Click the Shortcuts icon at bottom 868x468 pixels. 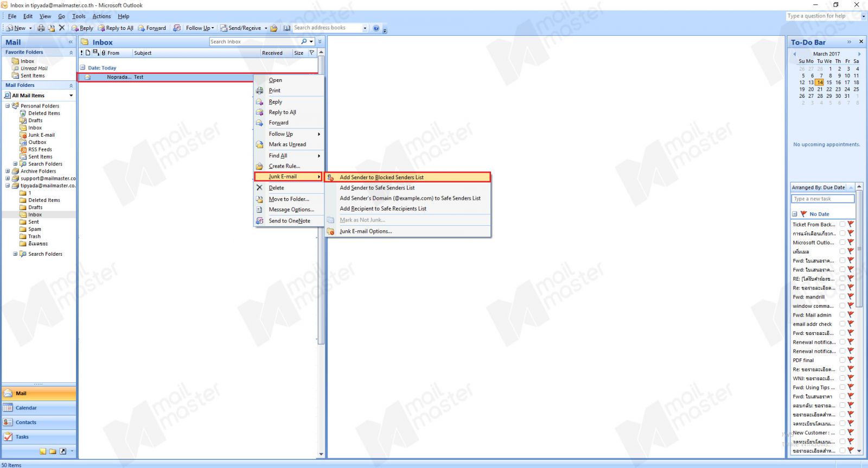tap(63, 451)
